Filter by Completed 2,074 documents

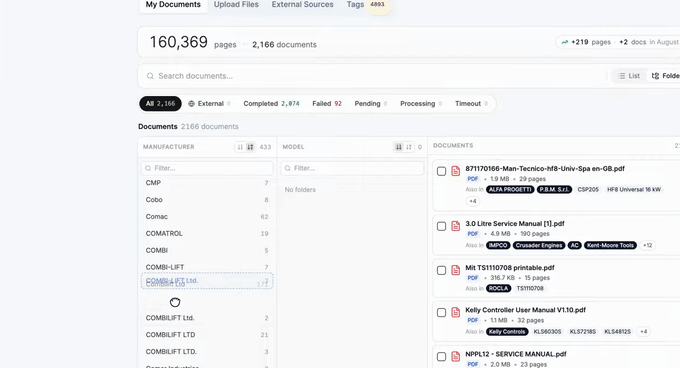click(271, 104)
